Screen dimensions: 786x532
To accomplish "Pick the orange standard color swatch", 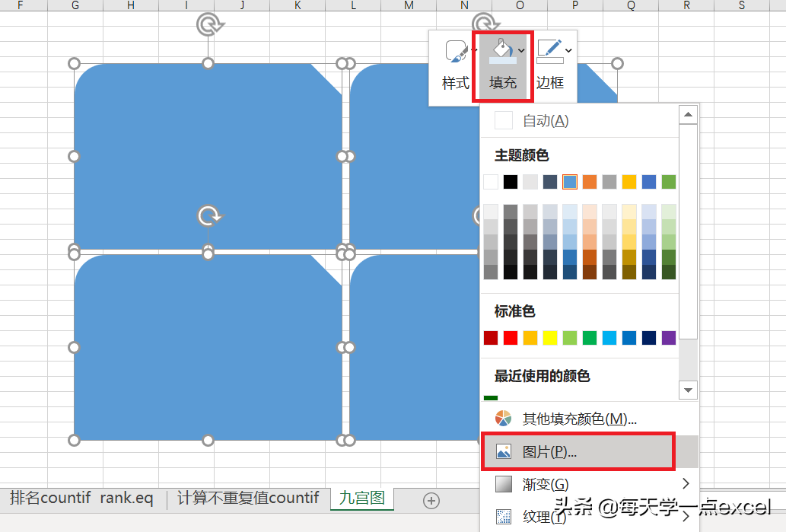I will tap(530, 338).
